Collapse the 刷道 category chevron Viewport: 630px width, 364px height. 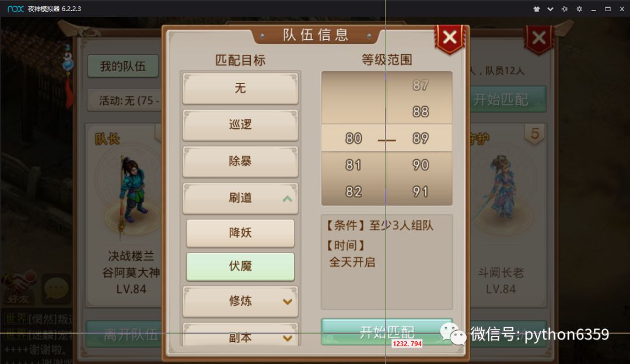pyautogui.click(x=287, y=198)
